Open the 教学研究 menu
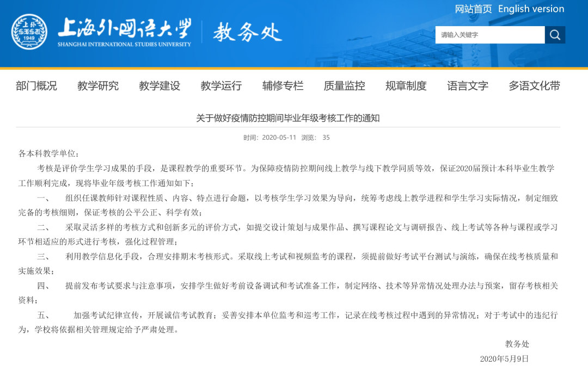 coord(98,86)
